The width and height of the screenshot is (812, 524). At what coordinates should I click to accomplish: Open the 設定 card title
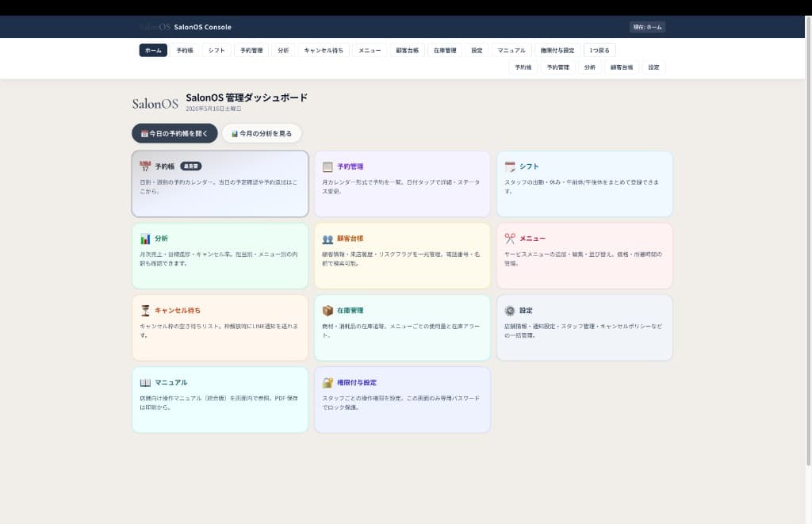[527, 310]
